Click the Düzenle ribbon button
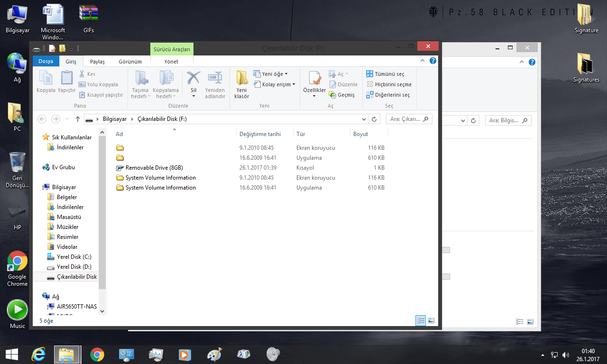This screenshot has height=364, width=607. coord(343,84)
